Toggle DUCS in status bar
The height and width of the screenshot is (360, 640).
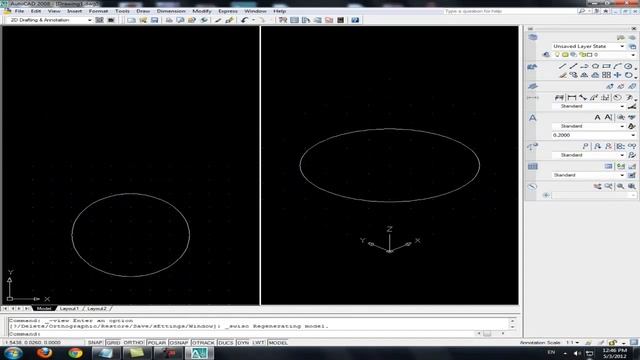pyautogui.click(x=226, y=342)
